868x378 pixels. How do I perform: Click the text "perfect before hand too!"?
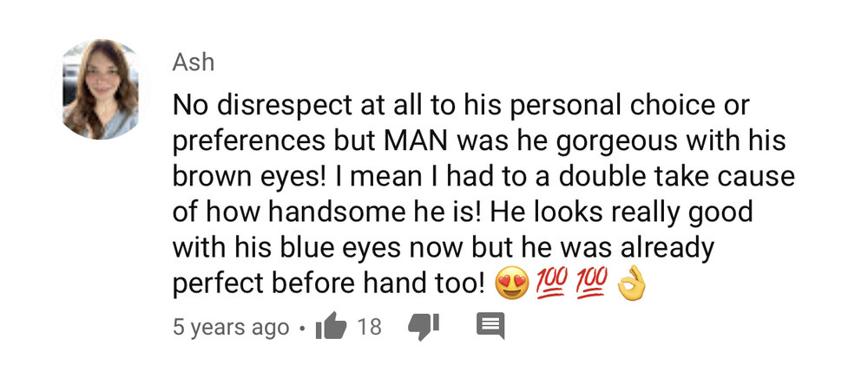click(x=329, y=284)
